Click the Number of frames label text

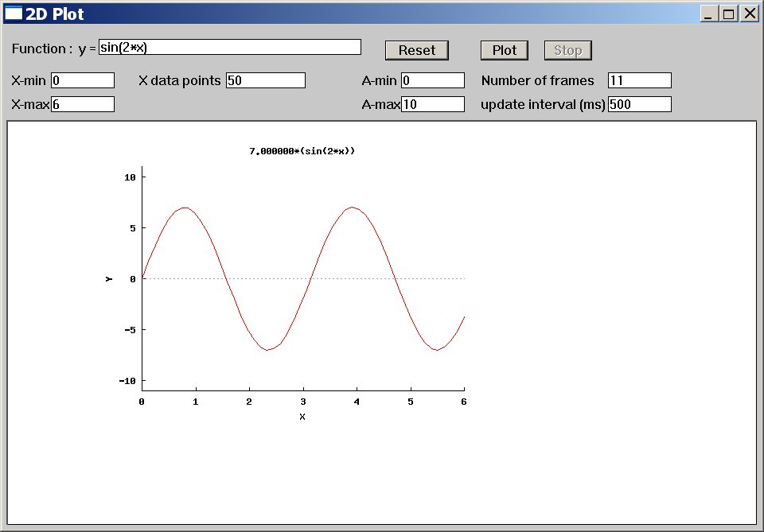coord(537,80)
